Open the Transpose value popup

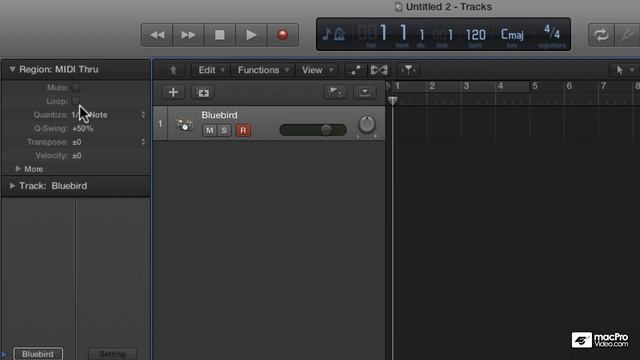tap(108, 142)
